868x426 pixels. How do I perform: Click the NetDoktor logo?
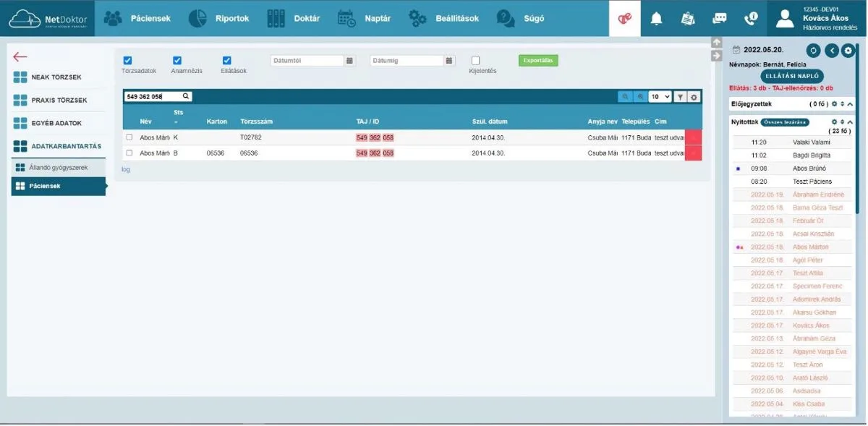(48, 18)
